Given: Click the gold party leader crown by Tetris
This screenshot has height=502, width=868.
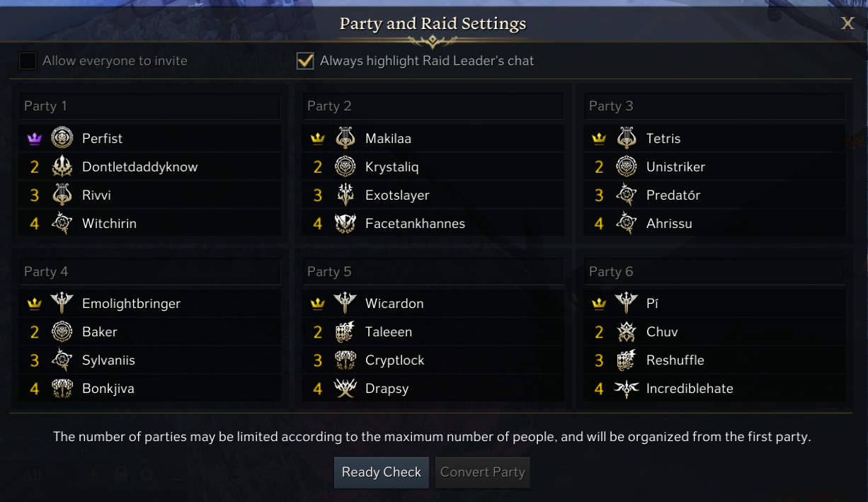Looking at the screenshot, I should (x=599, y=139).
